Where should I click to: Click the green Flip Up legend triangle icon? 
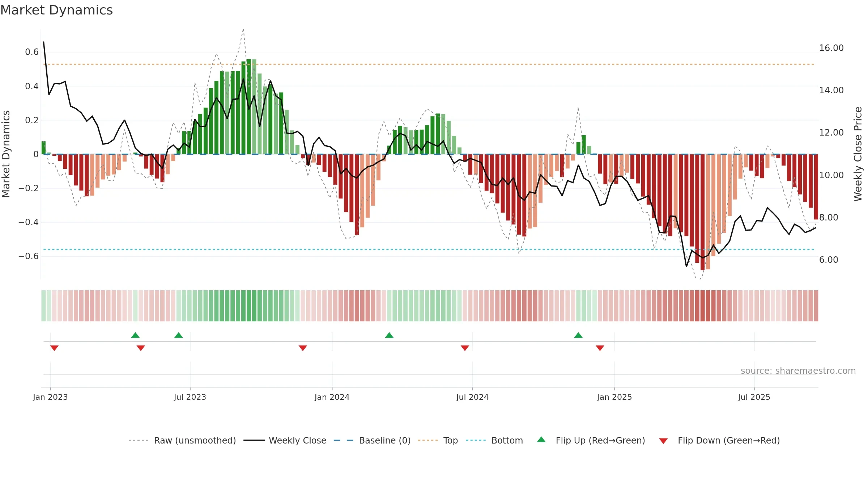(541, 440)
